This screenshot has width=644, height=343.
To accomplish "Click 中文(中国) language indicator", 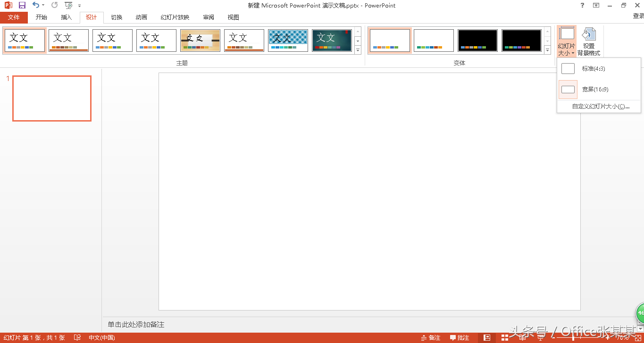I will point(102,337).
